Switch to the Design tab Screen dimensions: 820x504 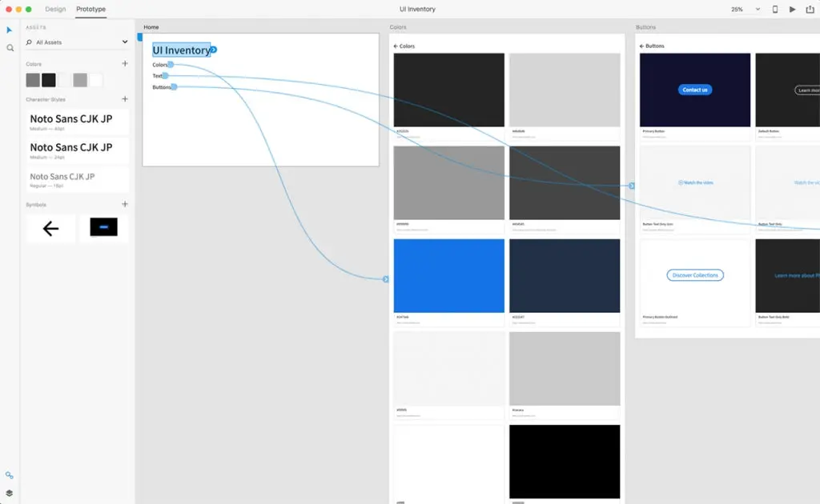click(55, 10)
